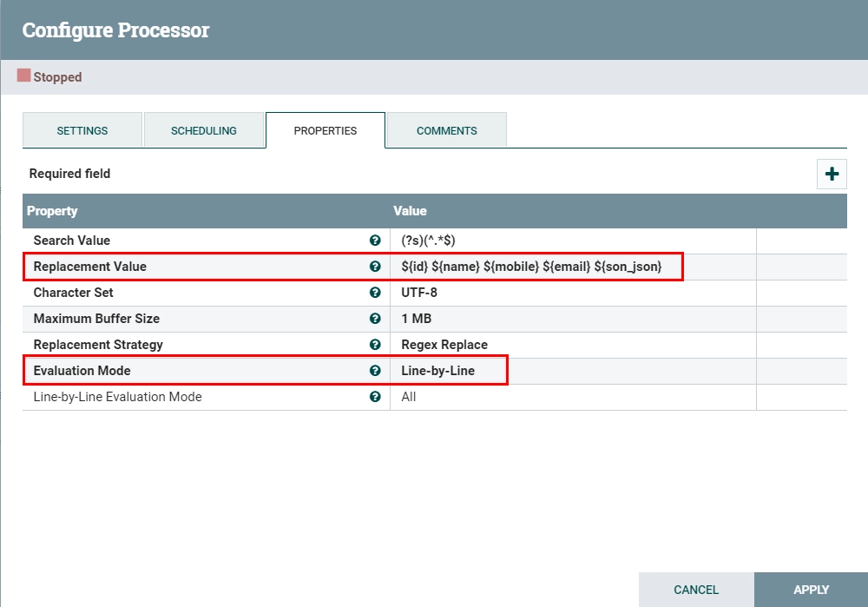Click help icon for Maximum Buffer Size

[x=375, y=319]
